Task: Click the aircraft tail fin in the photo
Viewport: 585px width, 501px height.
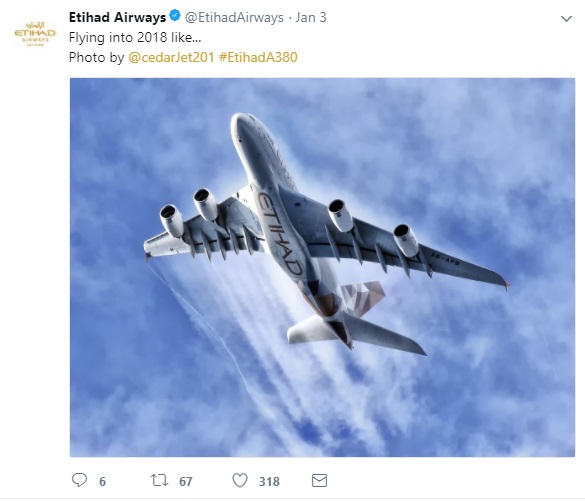Action: (362, 297)
